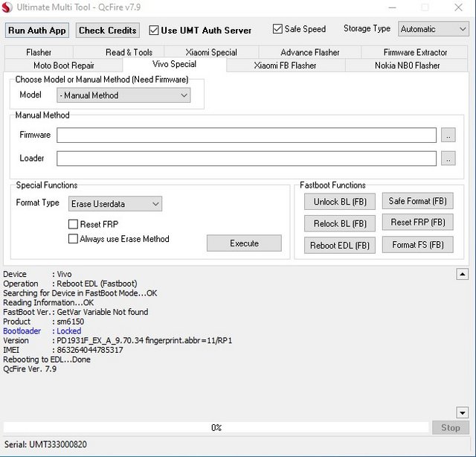Switch to the Xiaomi Special tab
476x457 pixels.
[211, 52]
